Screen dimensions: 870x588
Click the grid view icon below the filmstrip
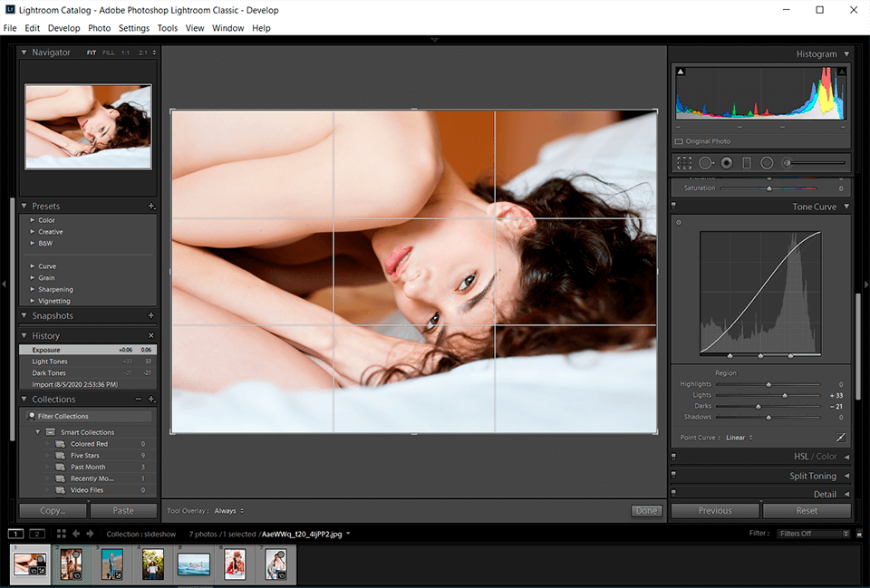point(61,533)
